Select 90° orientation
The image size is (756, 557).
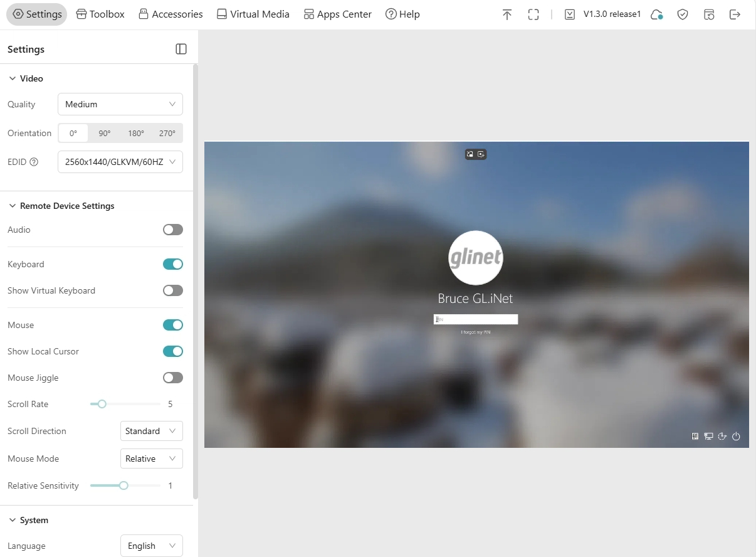click(x=105, y=133)
